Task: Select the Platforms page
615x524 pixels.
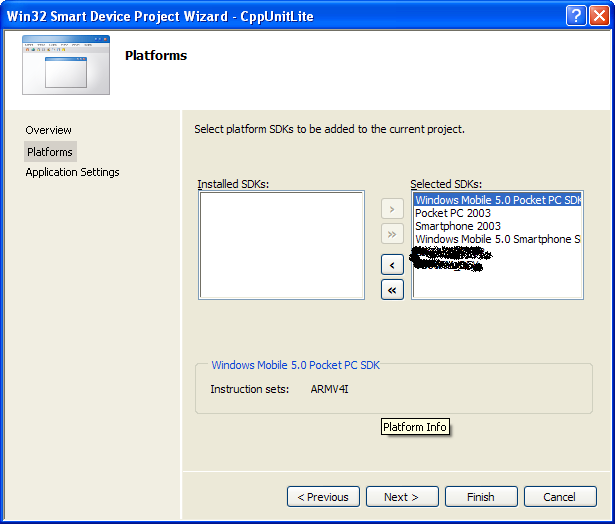Action: (x=50, y=152)
